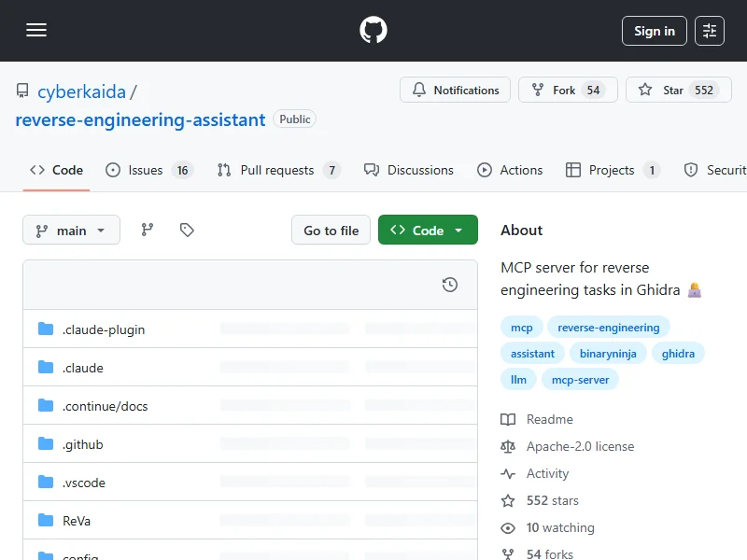Open the Discussions tab
Image resolution: width=747 pixels, height=560 pixels.
tap(409, 170)
